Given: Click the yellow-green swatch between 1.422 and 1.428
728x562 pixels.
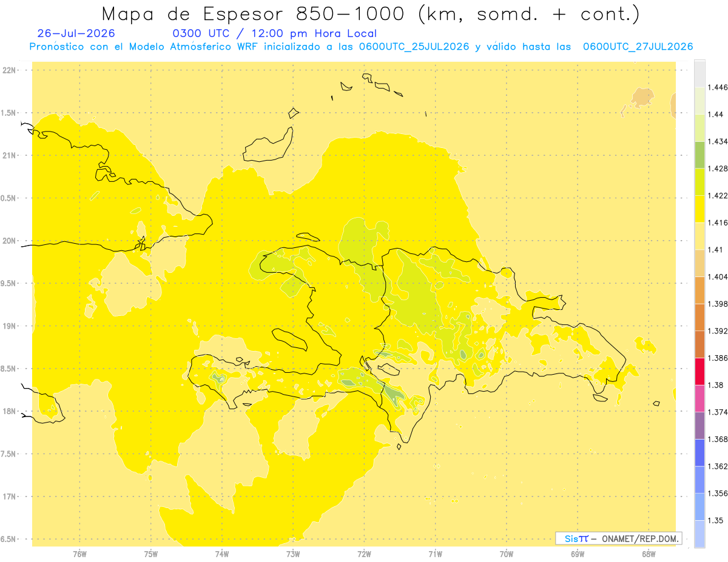Looking at the screenshot, I should 699,182.
